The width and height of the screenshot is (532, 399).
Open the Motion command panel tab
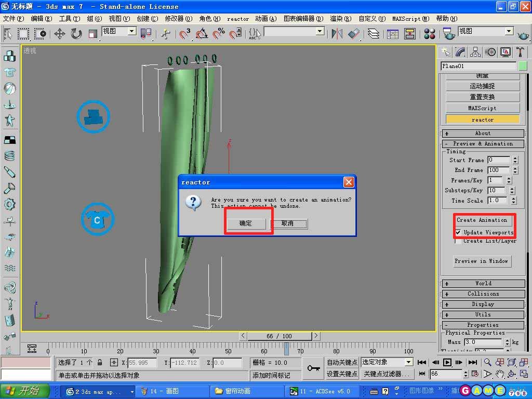490,52
